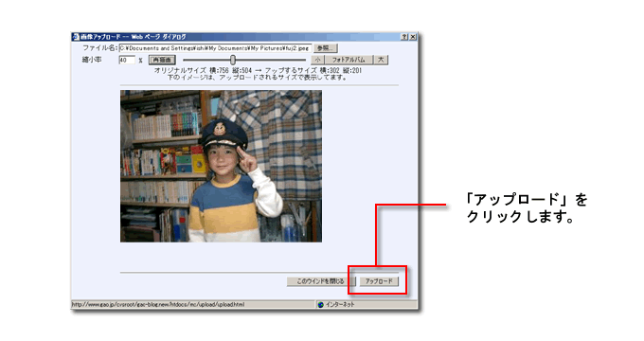
Task: Close the 画像アップロード dialog with X
Action: (x=413, y=37)
